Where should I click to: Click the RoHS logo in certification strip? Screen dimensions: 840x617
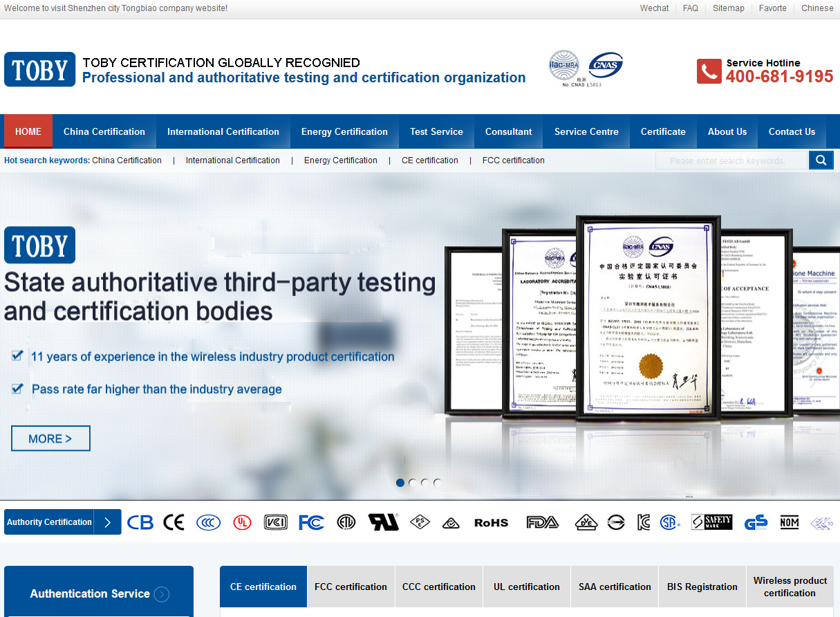[x=491, y=523]
